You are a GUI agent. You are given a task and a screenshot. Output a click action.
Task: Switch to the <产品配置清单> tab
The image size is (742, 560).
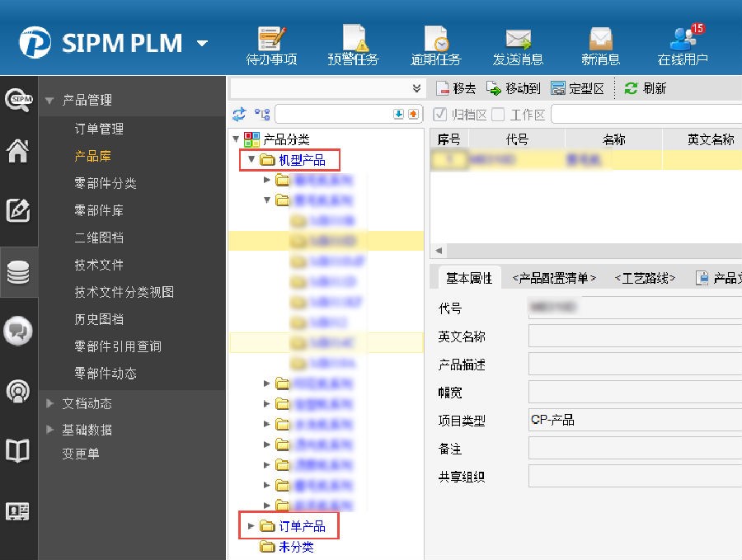pos(553,279)
